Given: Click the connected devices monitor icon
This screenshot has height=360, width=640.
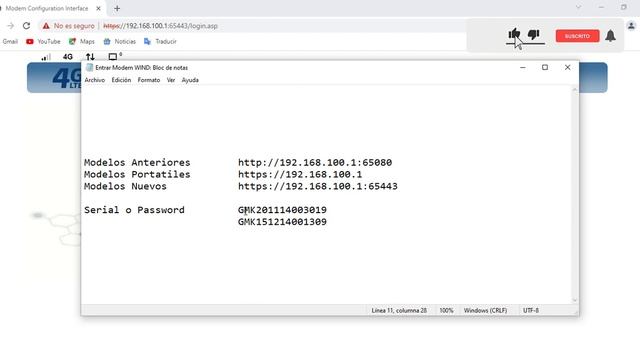Looking at the screenshot, I should [113, 57].
